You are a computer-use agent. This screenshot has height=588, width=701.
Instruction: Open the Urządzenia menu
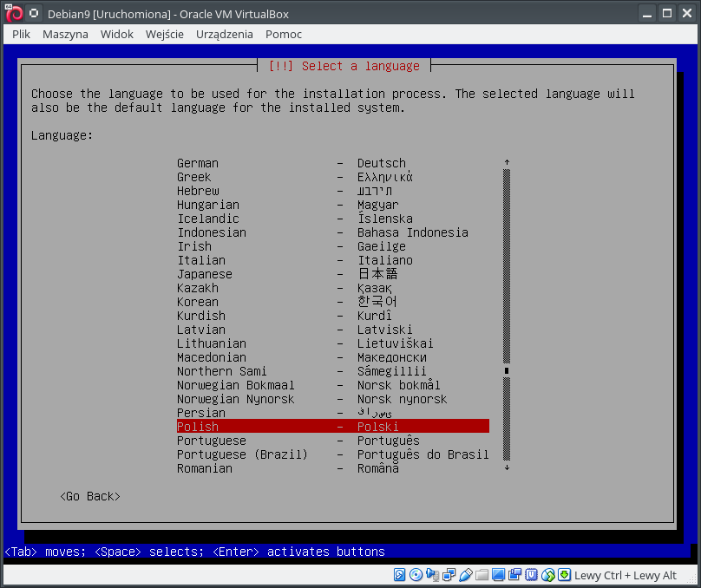(x=225, y=34)
